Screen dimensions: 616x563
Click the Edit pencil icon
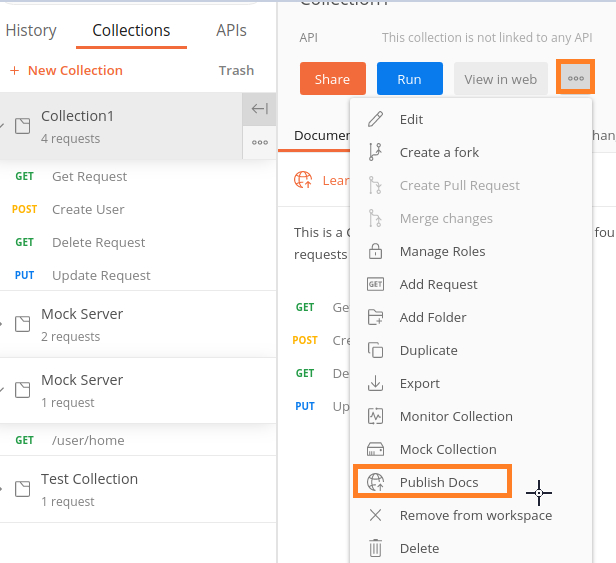tap(376, 119)
